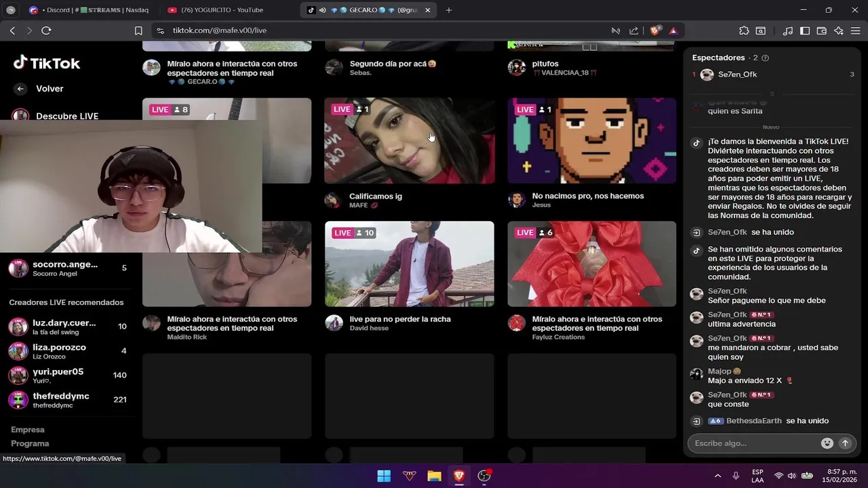Open the Brave Wallet icon
The height and width of the screenshot is (488, 868).
[822, 30]
